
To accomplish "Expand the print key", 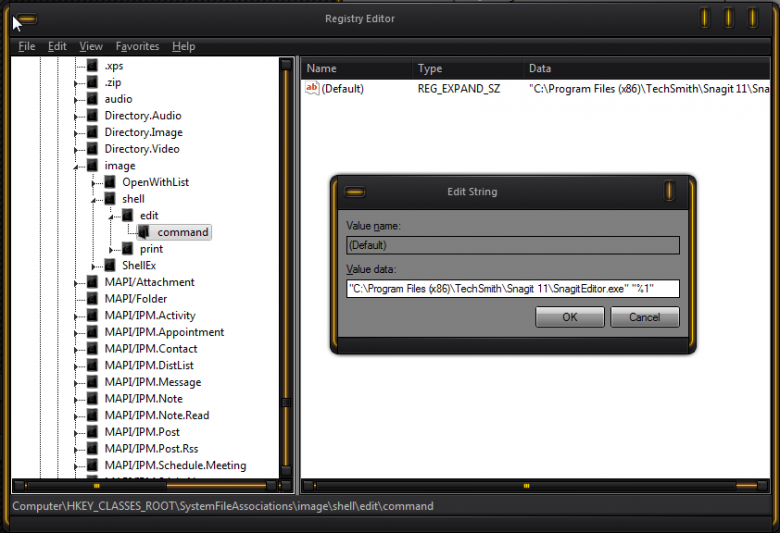I will click(x=111, y=250).
